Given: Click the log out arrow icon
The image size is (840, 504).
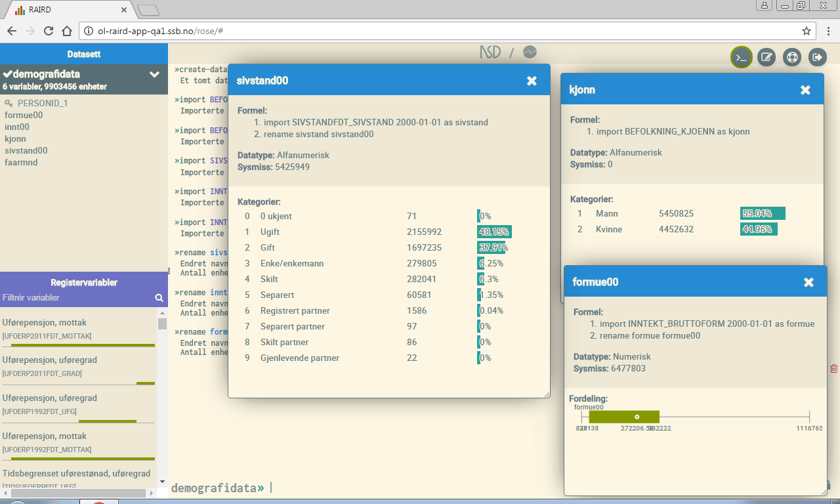Looking at the screenshot, I should pos(817,58).
